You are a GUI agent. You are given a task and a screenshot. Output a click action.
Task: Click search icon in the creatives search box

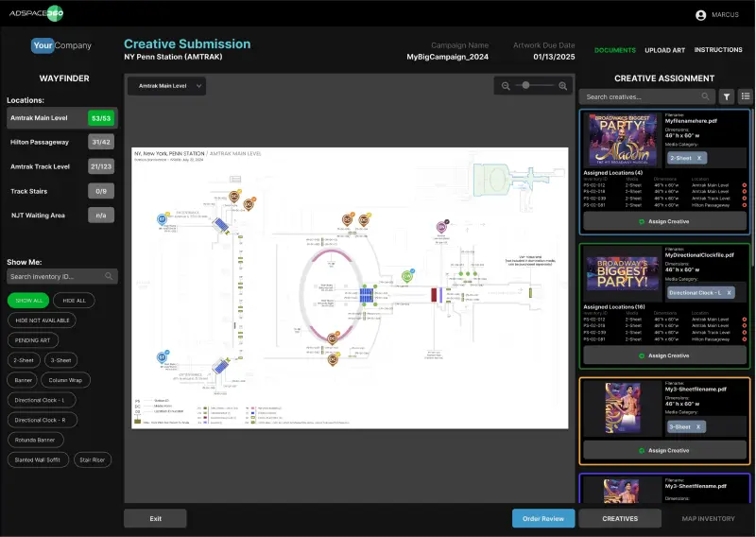click(705, 96)
